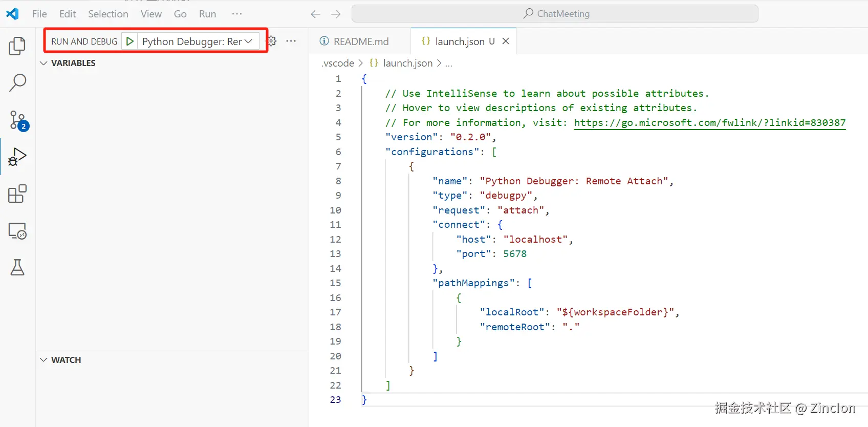Viewport: 868px width, 427px height.
Task: Open the Selection menu
Action: 108,14
